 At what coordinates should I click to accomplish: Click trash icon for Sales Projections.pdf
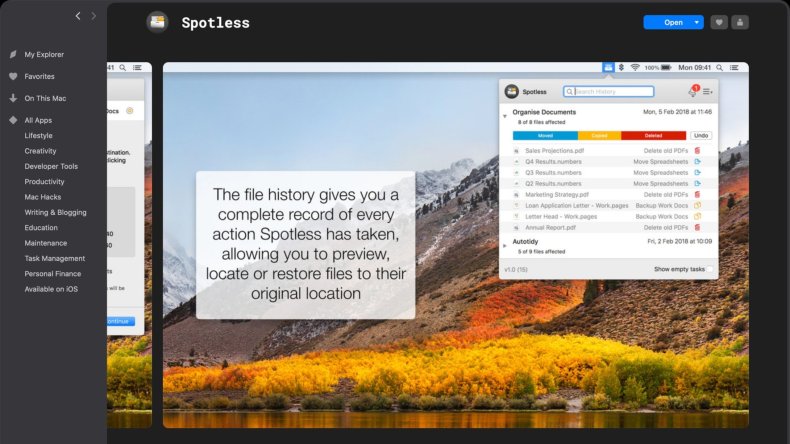tap(697, 151)
